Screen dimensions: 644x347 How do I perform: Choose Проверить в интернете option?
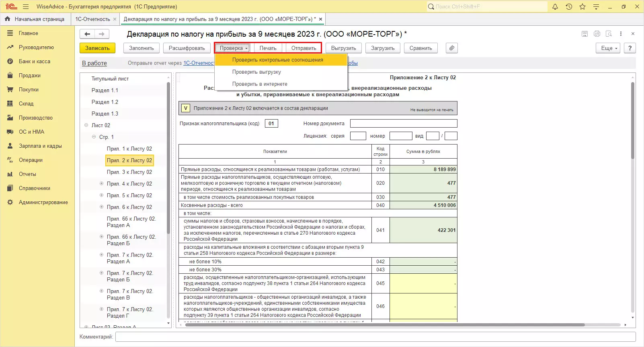[x=260, y=84]
